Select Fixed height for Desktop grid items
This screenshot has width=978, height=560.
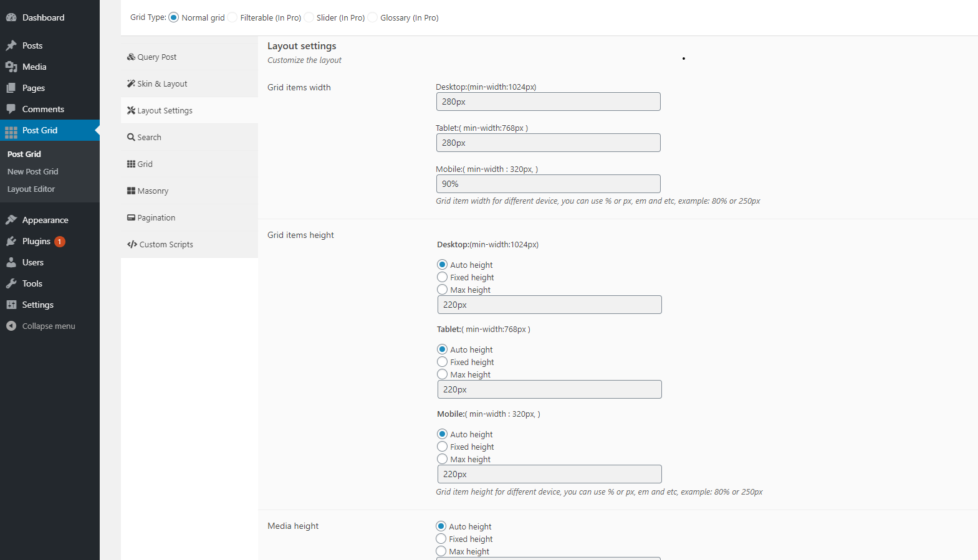point(443,277)
